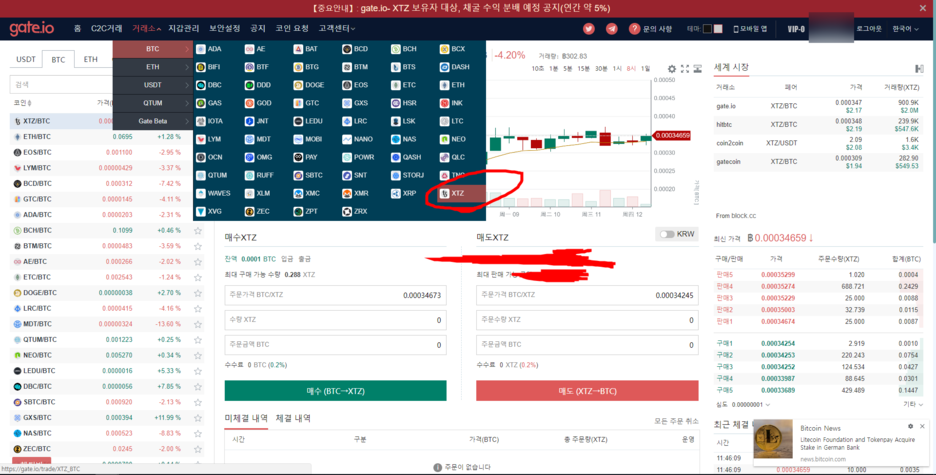936x475 pixels.
Task: Click the gate.io logo
Action: [x=32, y=28]
